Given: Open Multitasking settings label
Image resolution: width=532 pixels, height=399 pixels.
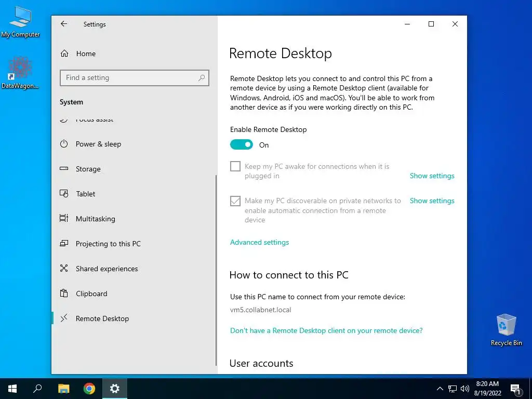Looking at the screenshot, I should coord(96,219).
